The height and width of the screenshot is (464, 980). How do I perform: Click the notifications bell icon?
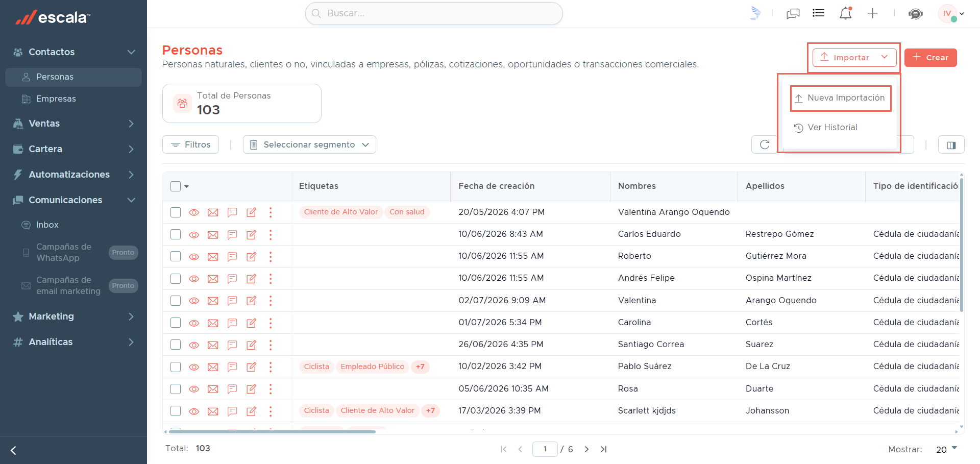coord(846,13)
